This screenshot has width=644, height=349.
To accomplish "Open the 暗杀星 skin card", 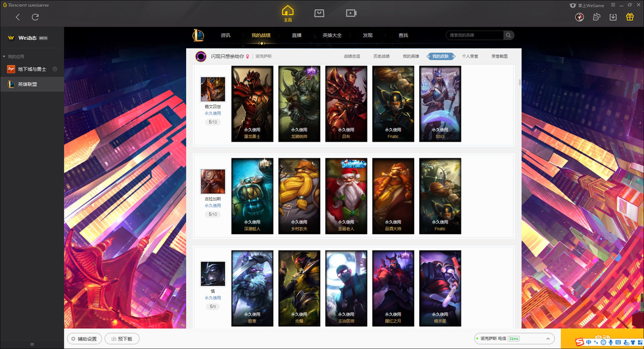I will 440,288.
